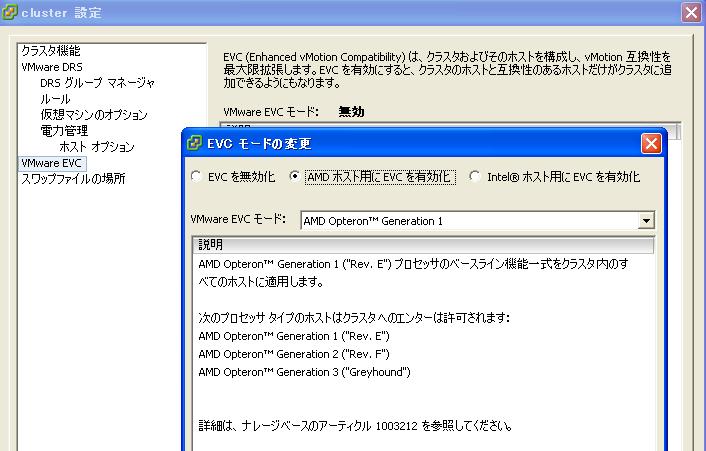Click AMD Opteron Generation 1 ("Rev. E") list line
Viewport: 706px width, 451px height.
294,336
